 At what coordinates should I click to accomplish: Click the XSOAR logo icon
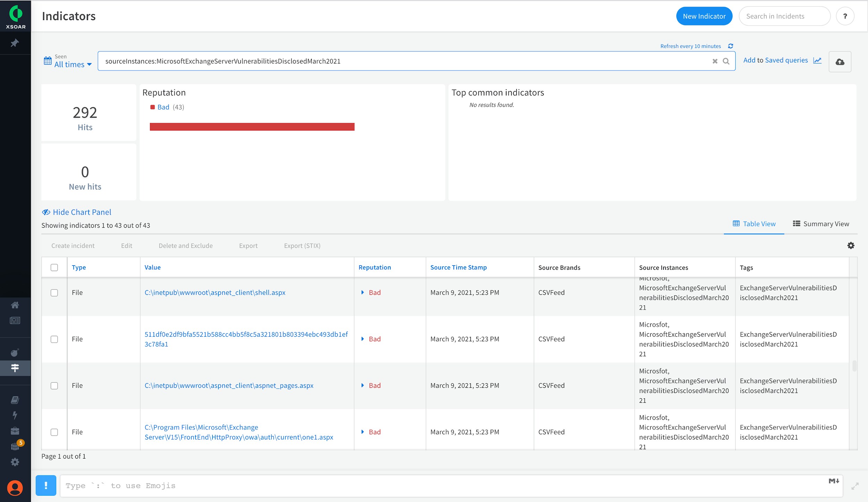(x=16, y=16)
